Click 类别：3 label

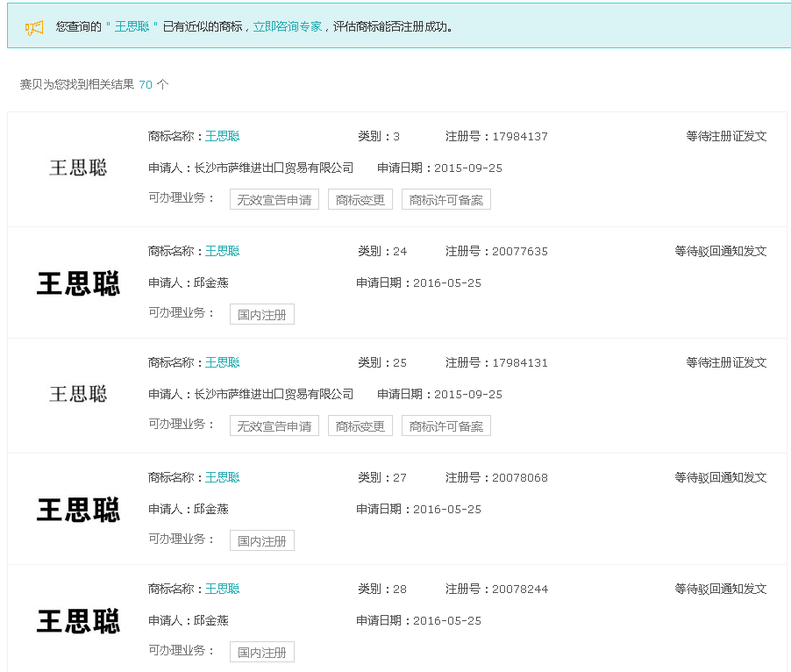tap(379, 136)
